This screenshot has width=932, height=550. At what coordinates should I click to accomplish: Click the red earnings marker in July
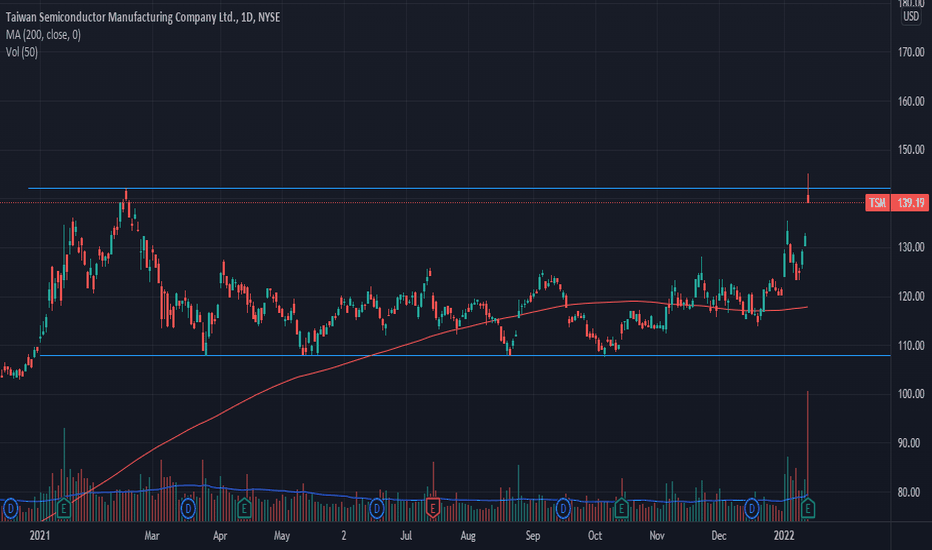pos(433,508)
